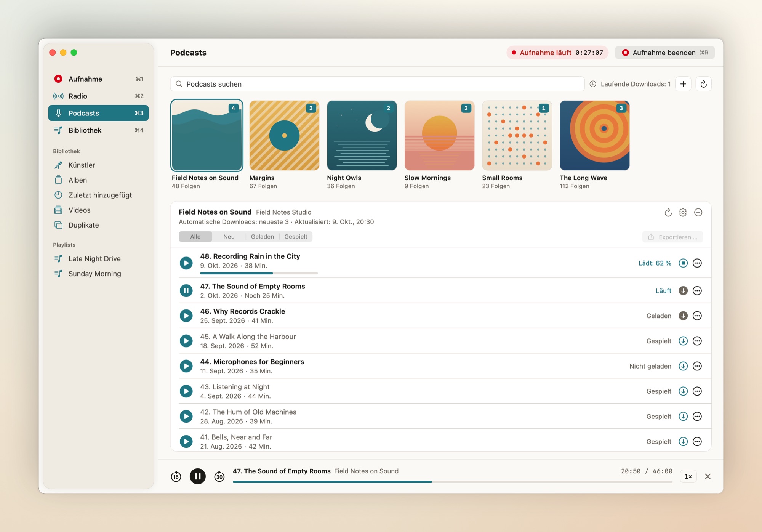Unsubscribe using the minus circle icon
Image resolution: width=762 pixels, height=532 pixels.
(698, 213)
